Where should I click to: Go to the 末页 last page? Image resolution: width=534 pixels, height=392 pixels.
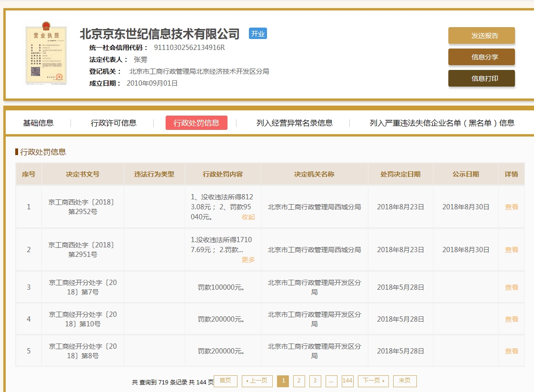(405, 381)
